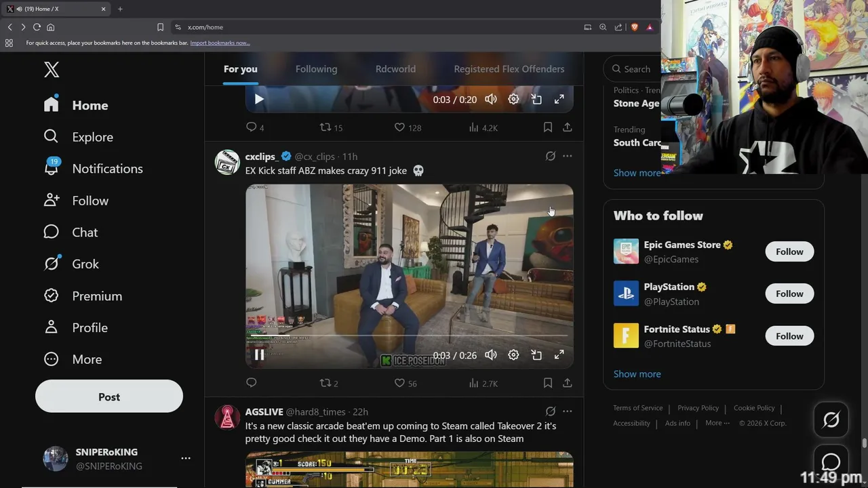Image resolution: width=868 pixels, height=488 pixels.
Task: Switch to For you tab
Action: (241, 69)
